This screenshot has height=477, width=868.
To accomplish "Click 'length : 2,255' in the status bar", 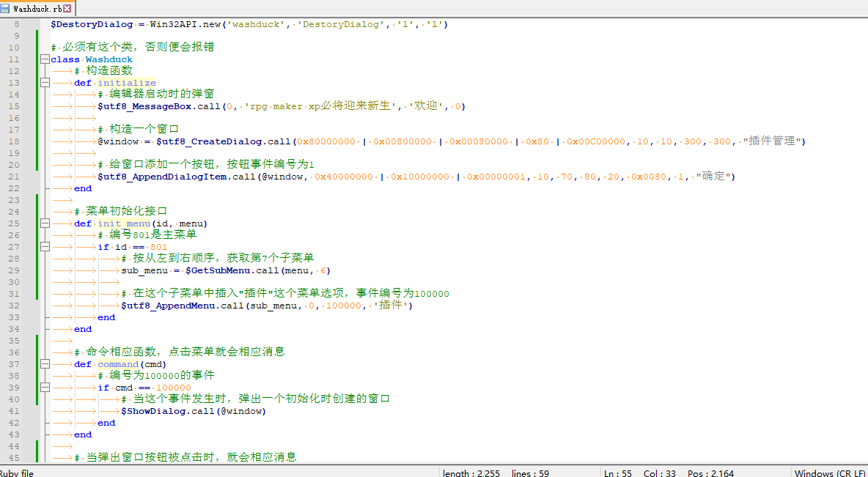I will (x=471, y=473).
